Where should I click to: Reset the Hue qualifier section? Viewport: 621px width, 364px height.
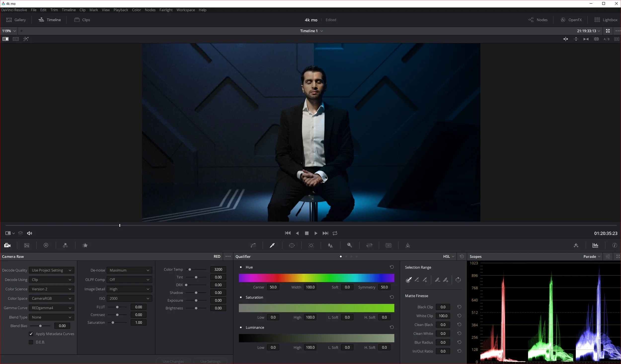click(x=391, y=267)
